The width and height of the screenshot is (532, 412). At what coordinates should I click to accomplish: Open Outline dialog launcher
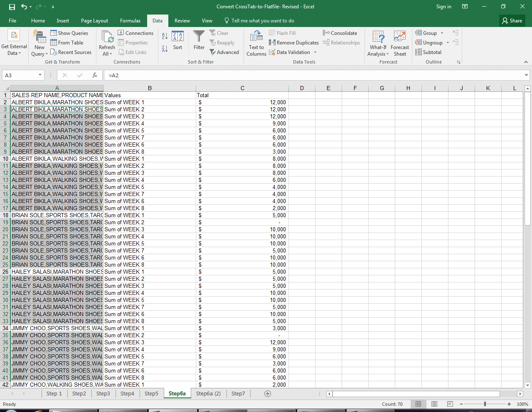458,62
